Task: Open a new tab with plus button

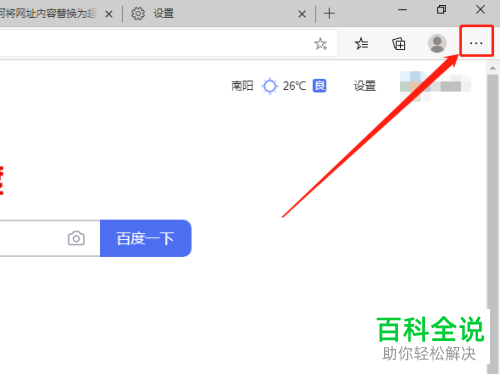Action: [329, 14]
